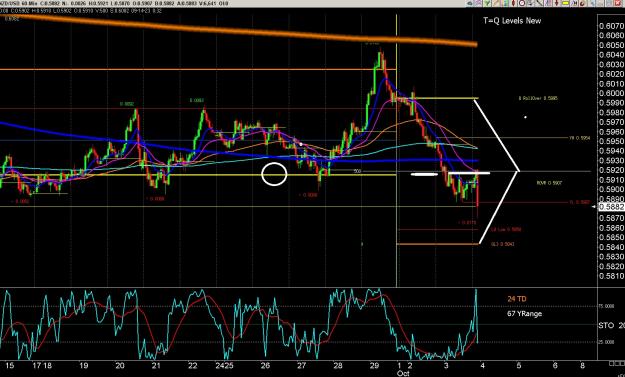
Task: Click the red '0.5843' support level label
Action: 502,244
